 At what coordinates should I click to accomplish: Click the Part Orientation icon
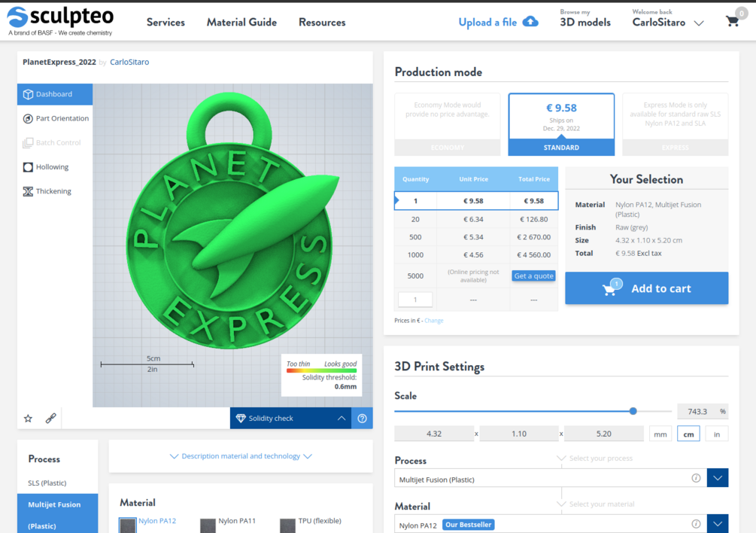pyautogui.click(x=28, y=119)
